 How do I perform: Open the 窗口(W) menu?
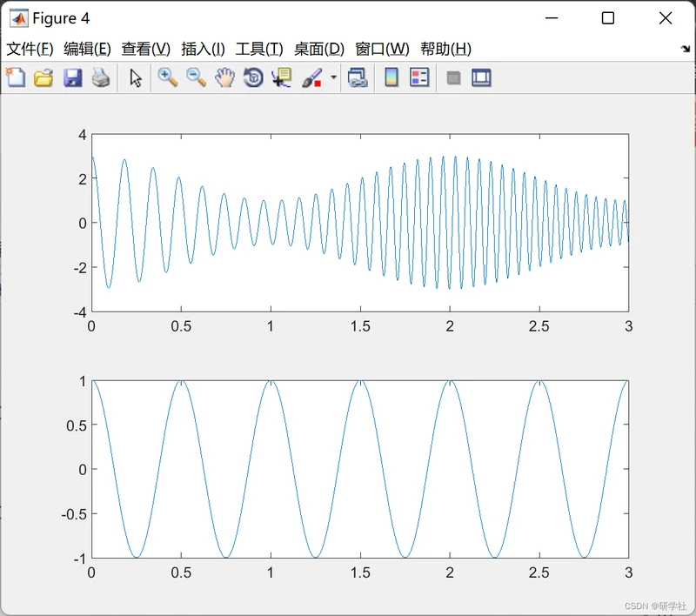(382, 49)
